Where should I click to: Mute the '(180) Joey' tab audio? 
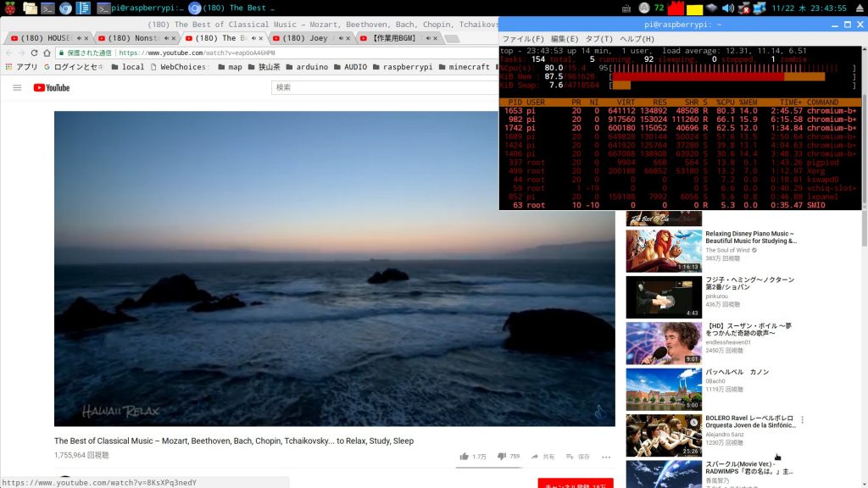(x=341, y=38)
